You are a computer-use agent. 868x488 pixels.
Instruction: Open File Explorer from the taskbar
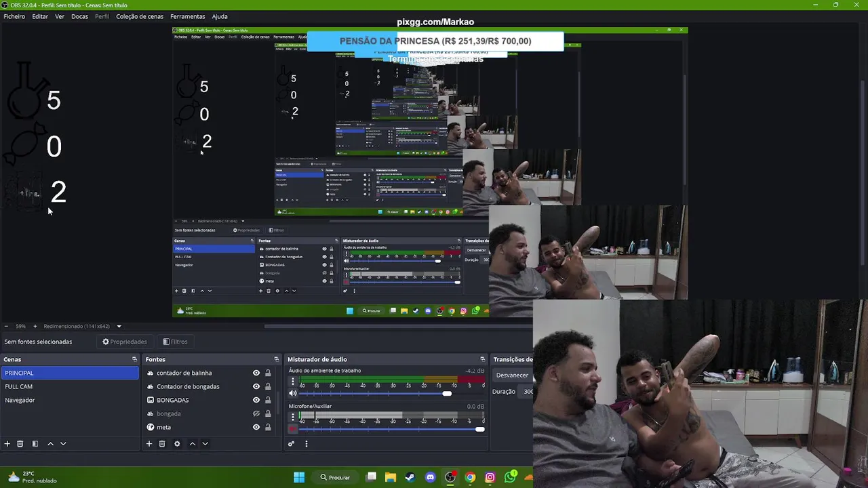(391, 477)
